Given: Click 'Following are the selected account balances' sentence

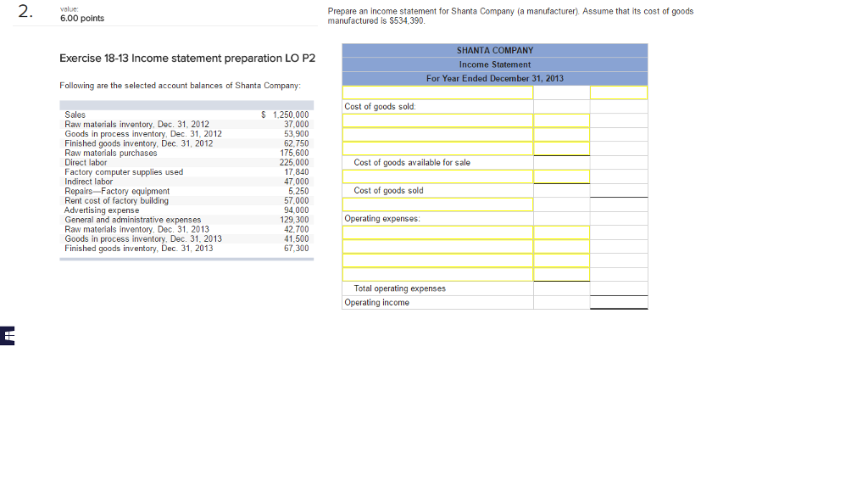Looking at the screenshot, I should click(x=180, y=86).
